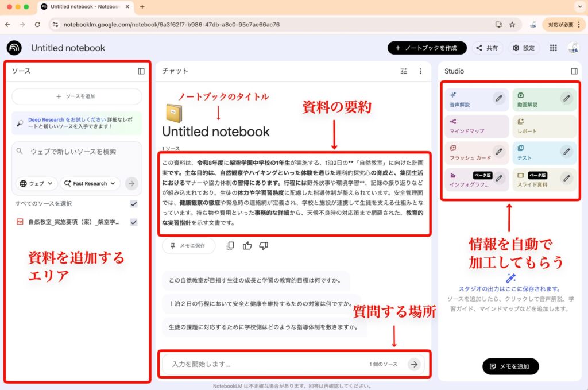
Task: Click the 入力を開始します chat input field
Action: 264,364
